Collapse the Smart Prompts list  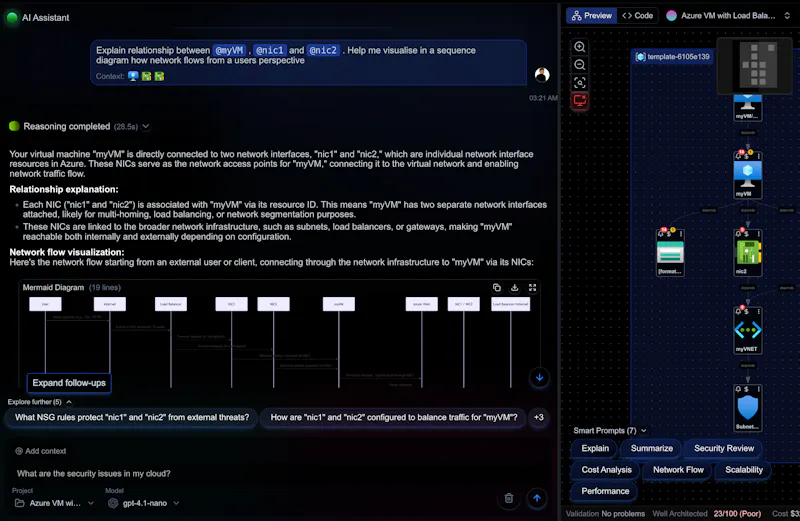(x=643, y=431)
